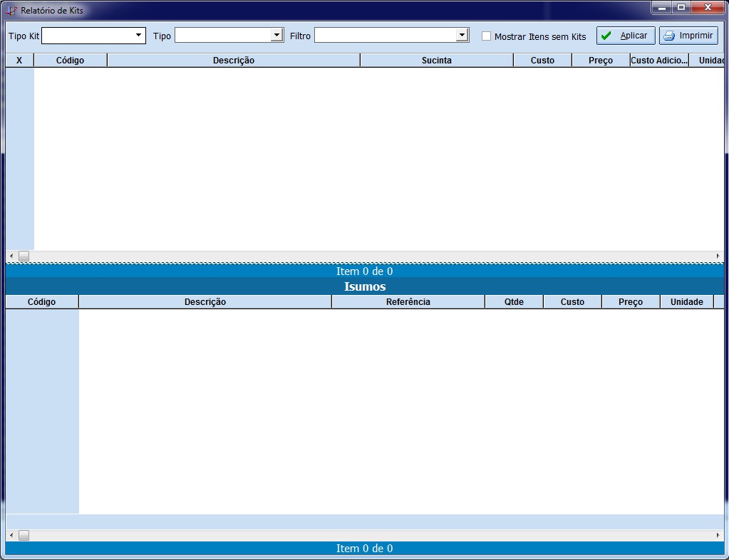729x560 pixels.
Task: Click the Custo Adicio... column header
Action: [x=658, y=61]
